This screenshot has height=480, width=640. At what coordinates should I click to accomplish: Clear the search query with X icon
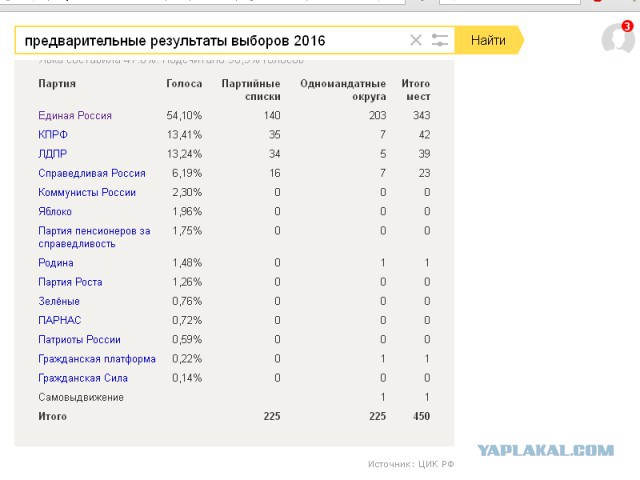pos(416,40)
